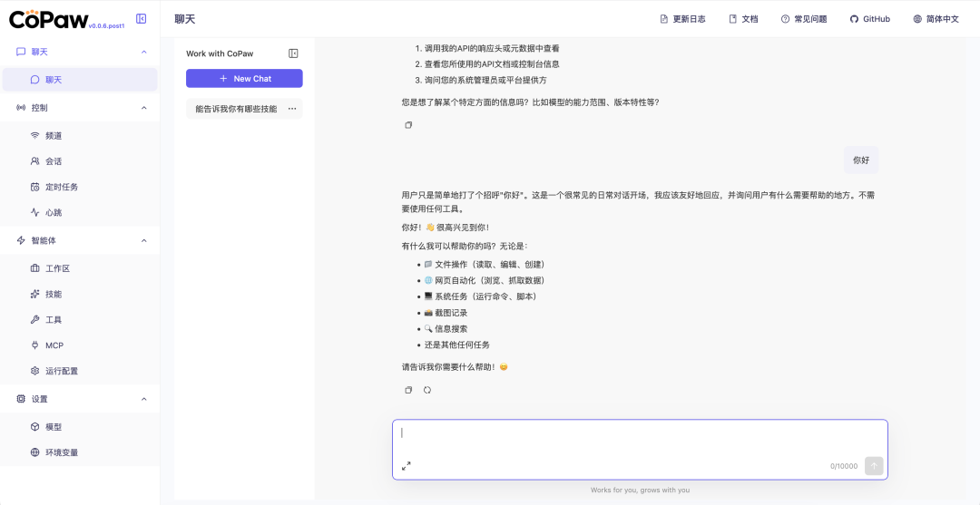Collapse the 智能体 sidebar section
The image size is (980, 505).
(x=143, y=240)
